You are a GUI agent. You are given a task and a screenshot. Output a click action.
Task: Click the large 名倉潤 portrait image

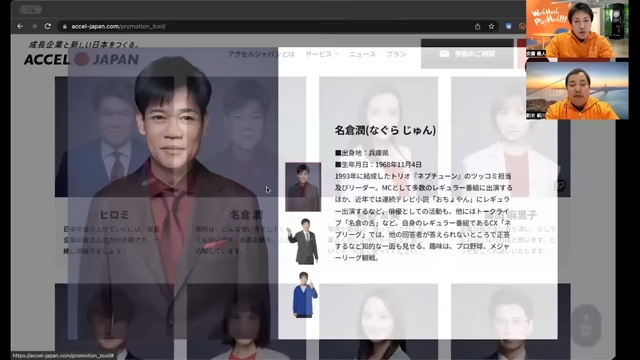click(173, 193)
